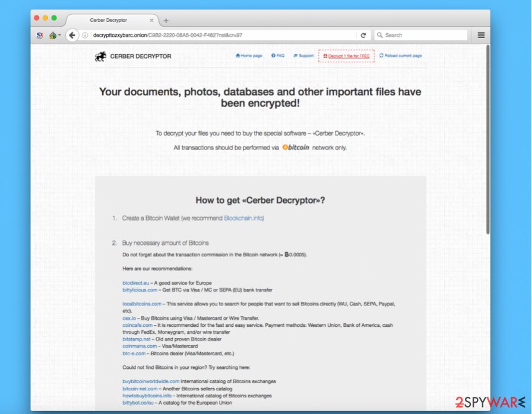Click the CERBER DECRYPTOR title text
532x414 pixels.
coord(141,56)
